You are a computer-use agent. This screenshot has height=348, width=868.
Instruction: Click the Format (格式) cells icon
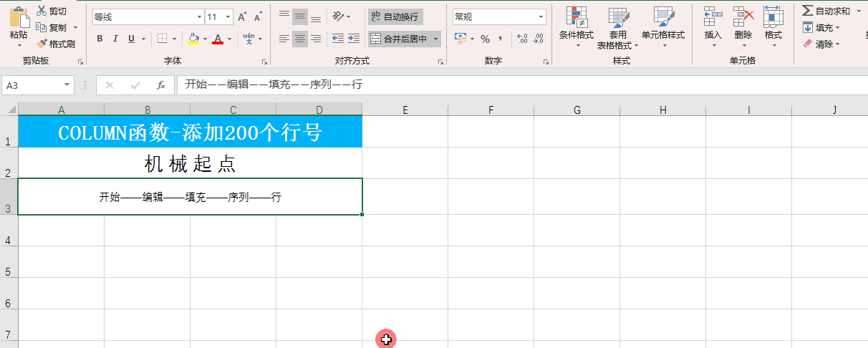point(773,18)
